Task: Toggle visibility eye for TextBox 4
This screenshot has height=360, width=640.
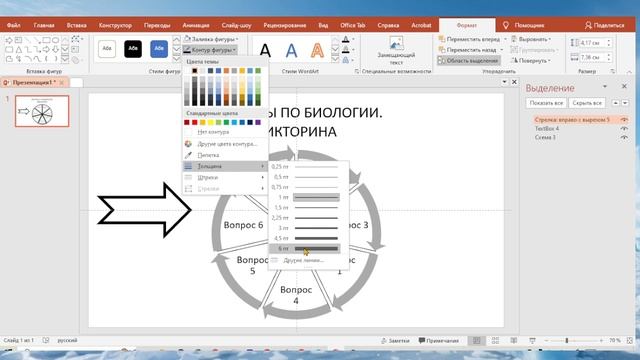Action: [624, 129]
